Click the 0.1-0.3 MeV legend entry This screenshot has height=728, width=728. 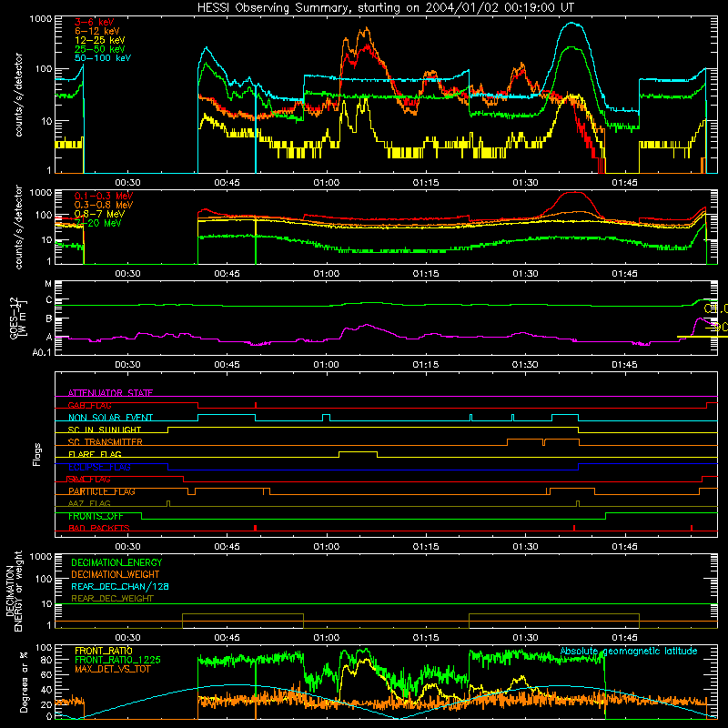104,196
